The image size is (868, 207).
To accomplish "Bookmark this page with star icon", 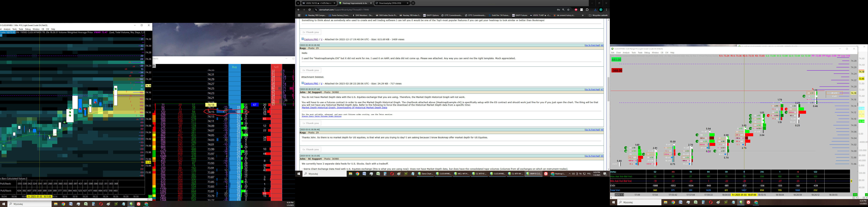I will click(x=568, y=10).
